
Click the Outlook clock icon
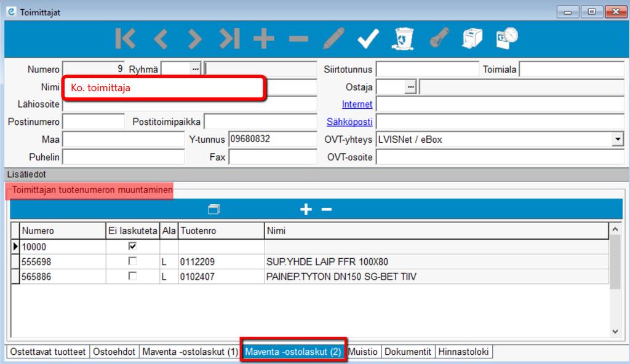tap(507, 38)
